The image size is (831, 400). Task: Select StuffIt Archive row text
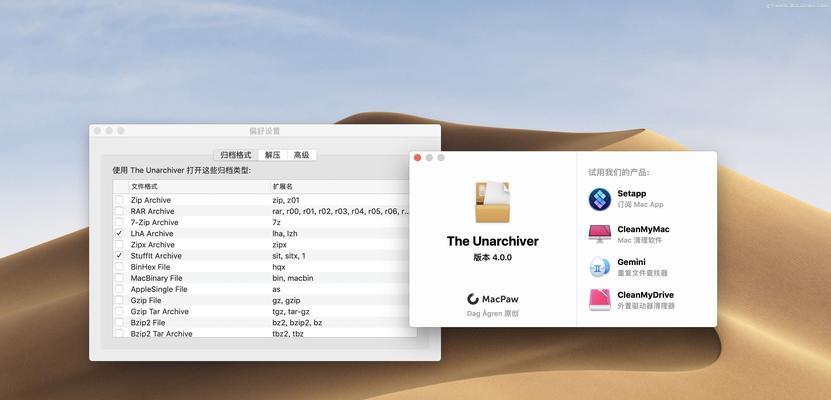(156, 256)
